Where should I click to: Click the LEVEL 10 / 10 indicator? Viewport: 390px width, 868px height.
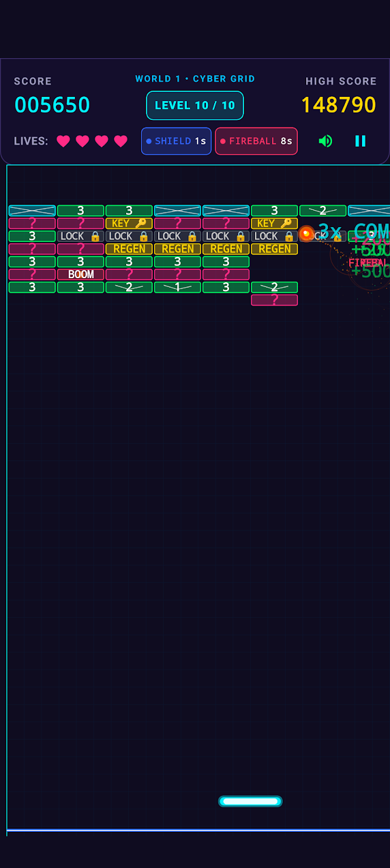click(195, 105)
